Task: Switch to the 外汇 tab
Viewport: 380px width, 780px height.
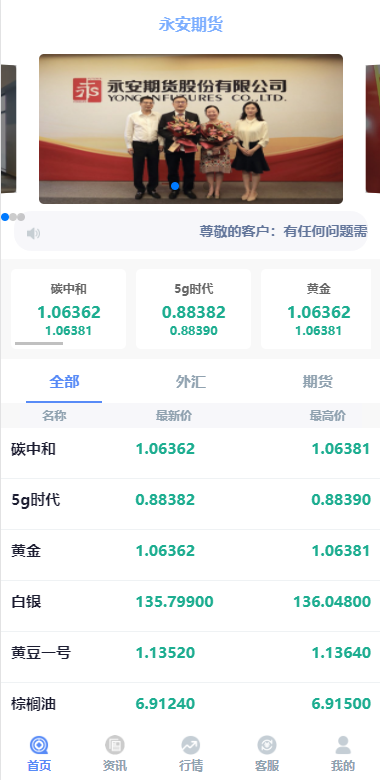Action: (190, 382)
